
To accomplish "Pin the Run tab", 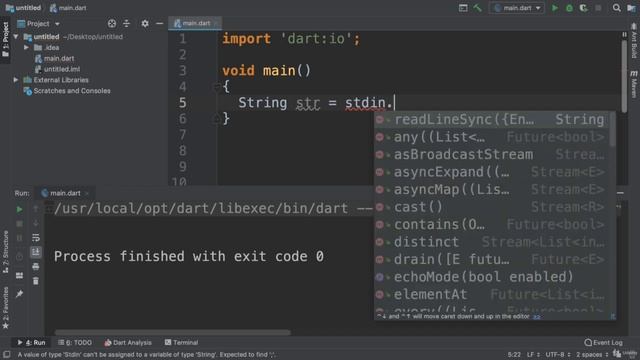I will tap(19, 294).
